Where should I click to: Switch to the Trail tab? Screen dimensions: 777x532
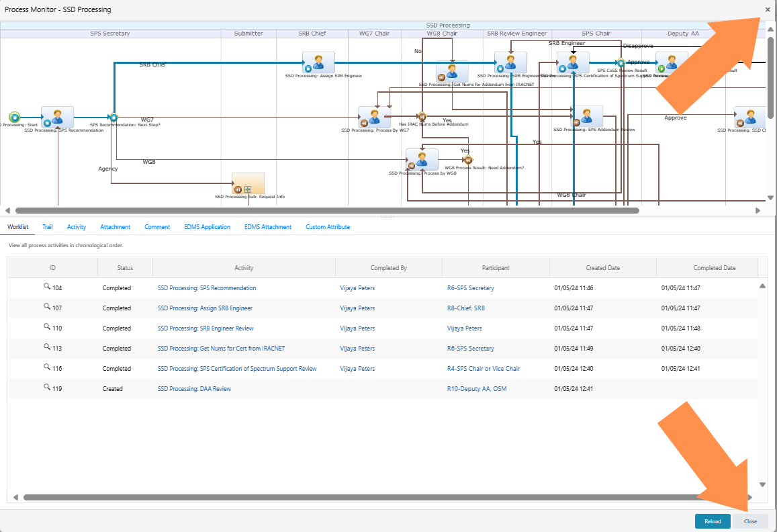pos(47,226)
